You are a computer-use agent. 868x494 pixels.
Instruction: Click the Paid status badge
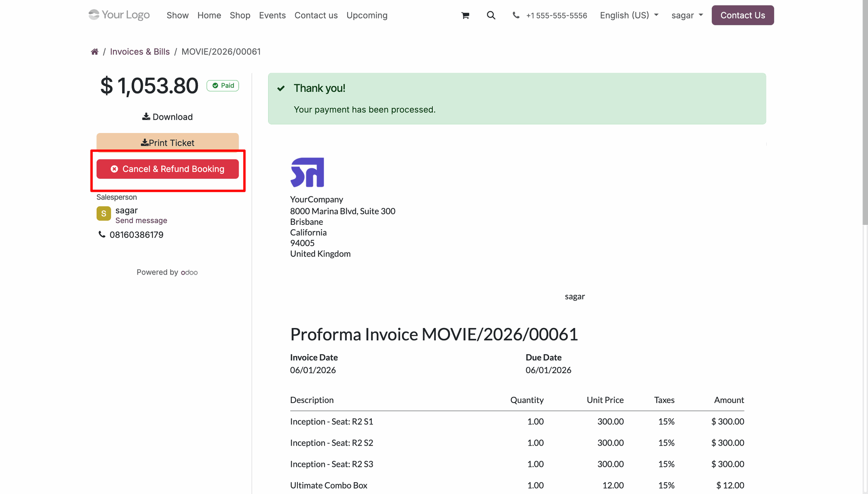pos(223,85)
